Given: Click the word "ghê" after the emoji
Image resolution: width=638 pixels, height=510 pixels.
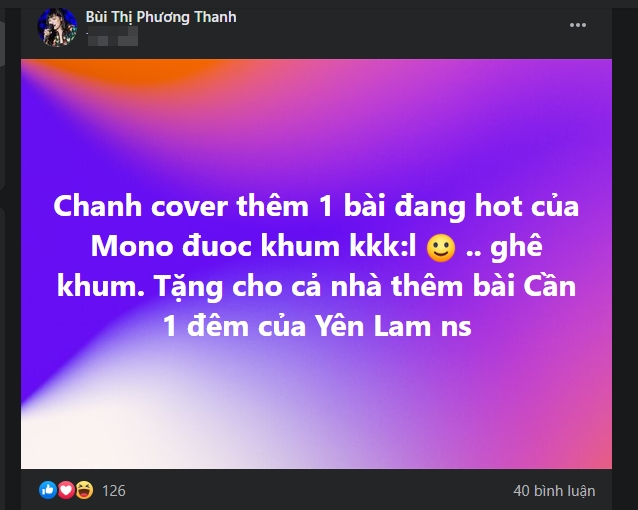Looking at the screenshot, I should 516,248.
